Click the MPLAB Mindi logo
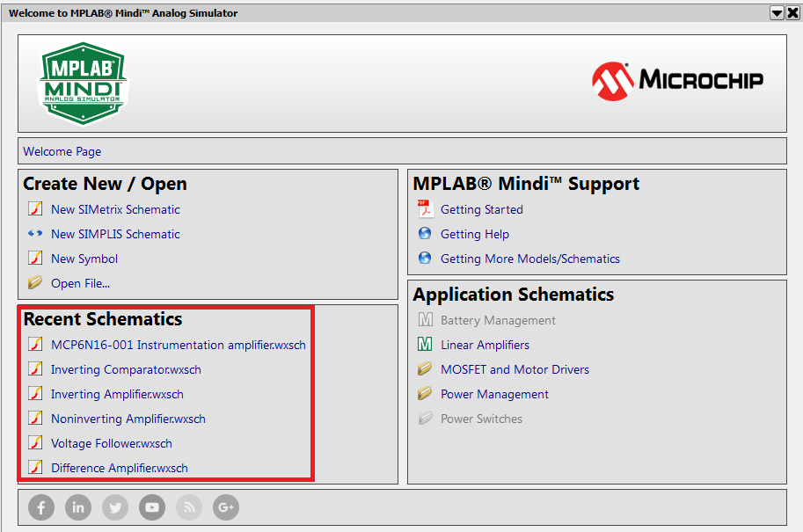The width and height of the screenshot is (803, 532). (83, 84)
